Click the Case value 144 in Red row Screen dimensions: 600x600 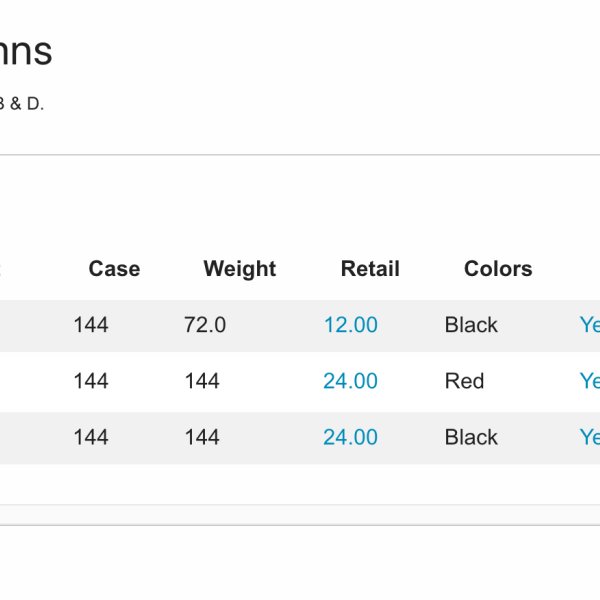91,381
